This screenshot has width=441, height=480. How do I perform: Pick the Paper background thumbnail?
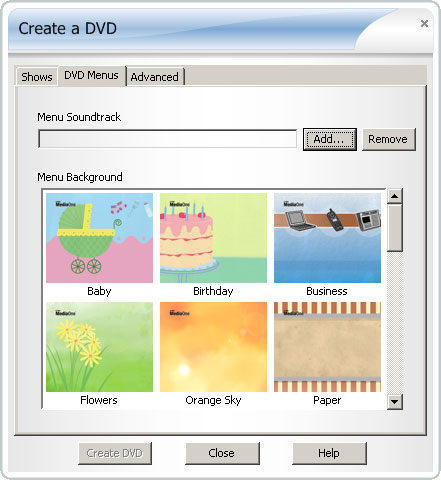pyautogui.click(x=327, y=347)
